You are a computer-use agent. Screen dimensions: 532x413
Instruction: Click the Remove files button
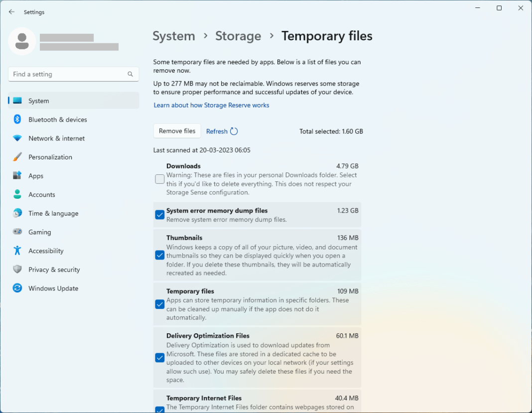coord(177,131)
